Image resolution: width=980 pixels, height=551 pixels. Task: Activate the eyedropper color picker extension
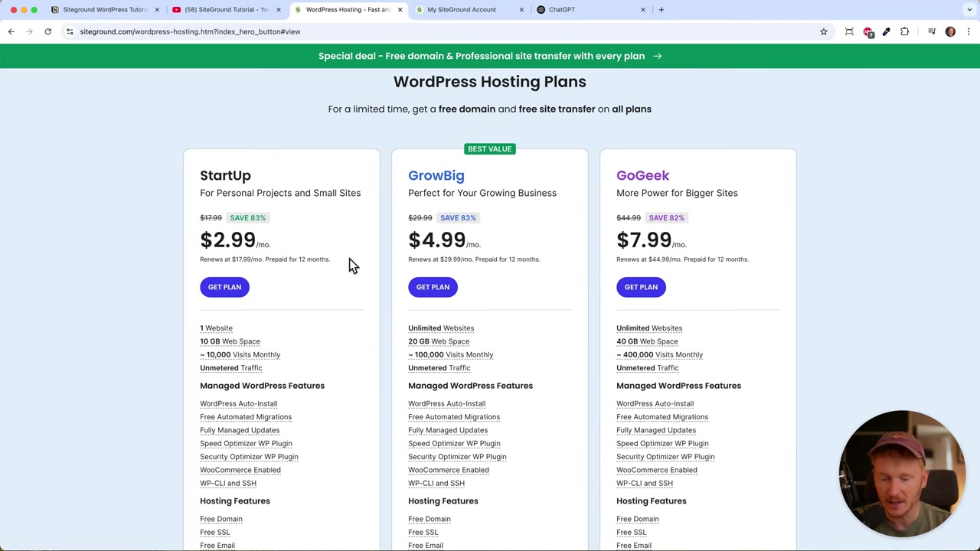click(x=886, y=31)
